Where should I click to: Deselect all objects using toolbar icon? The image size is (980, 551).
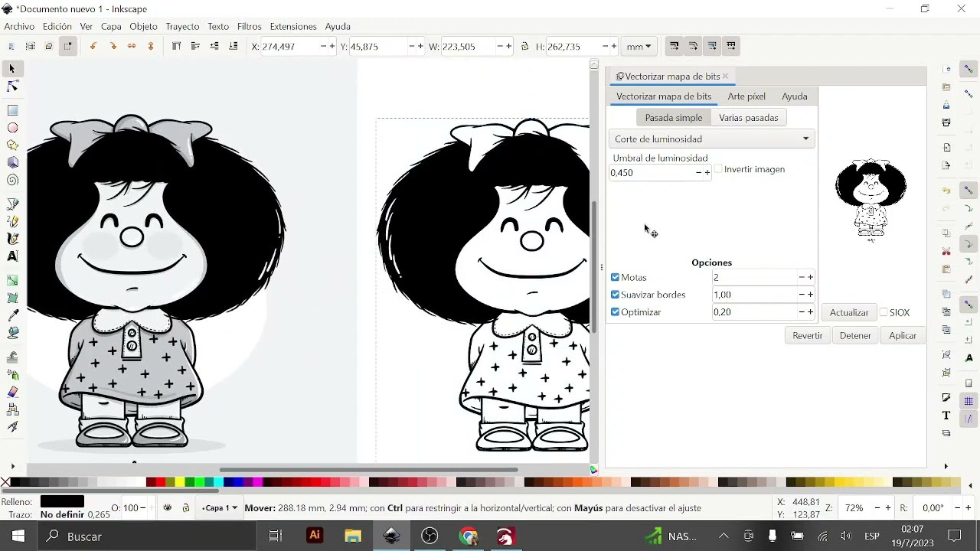pos(49,47)
